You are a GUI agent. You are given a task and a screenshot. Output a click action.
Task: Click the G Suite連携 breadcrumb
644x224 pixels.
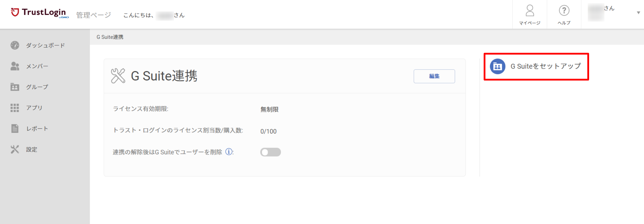coord(110,37)
